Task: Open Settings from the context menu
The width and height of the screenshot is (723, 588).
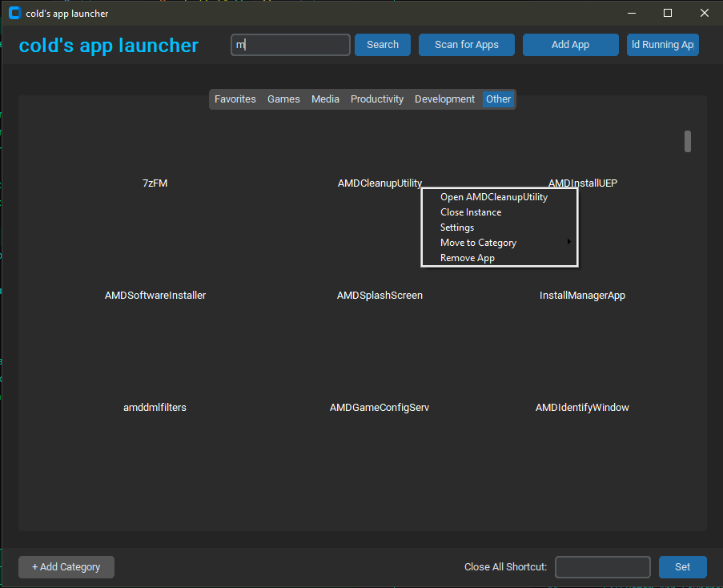Action: coord(500,228)
